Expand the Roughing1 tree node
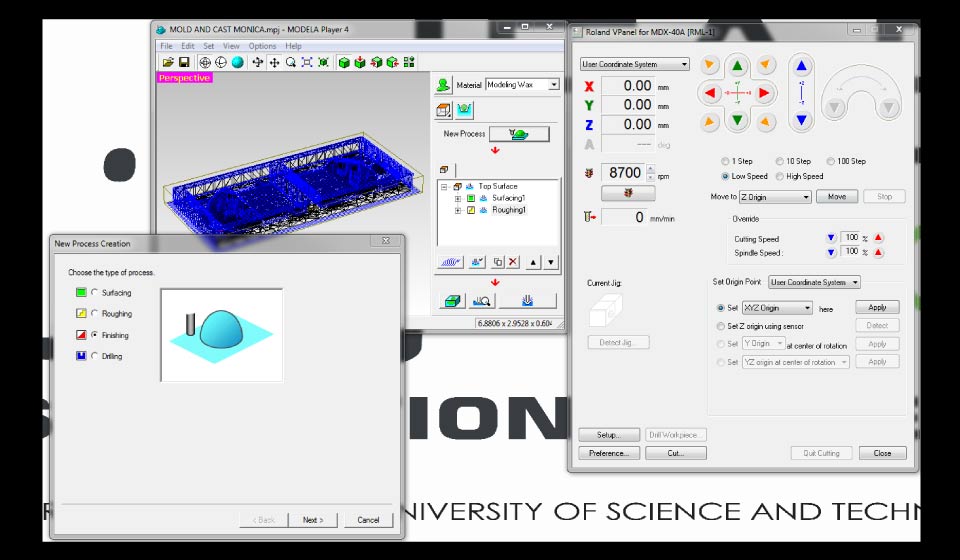The height and width of the screenshot is (560, 960). [x=458, y=211]
